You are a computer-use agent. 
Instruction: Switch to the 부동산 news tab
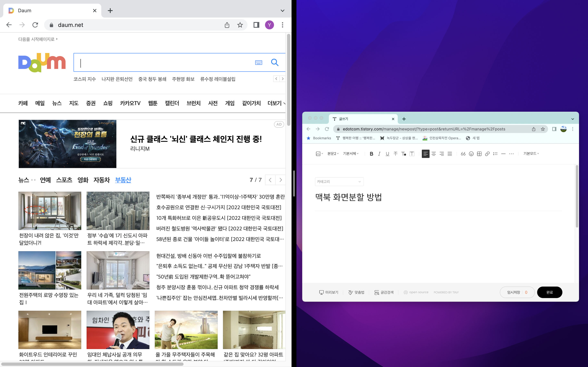(123, 180)
